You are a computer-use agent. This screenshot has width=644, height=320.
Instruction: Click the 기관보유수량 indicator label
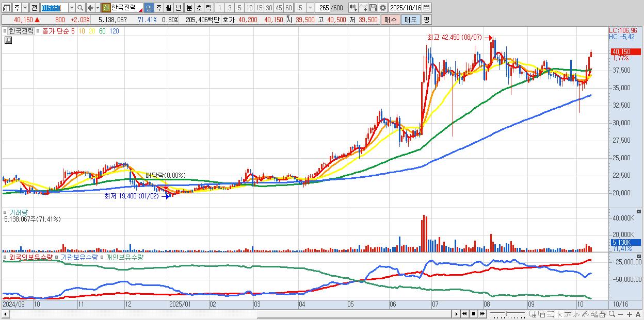79,257
